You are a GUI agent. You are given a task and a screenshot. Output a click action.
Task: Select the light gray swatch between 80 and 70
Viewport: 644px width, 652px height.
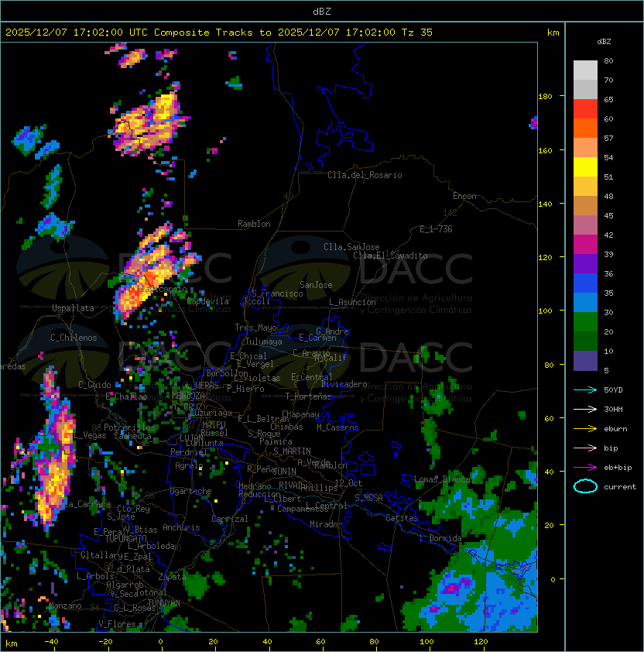(585, 70)
